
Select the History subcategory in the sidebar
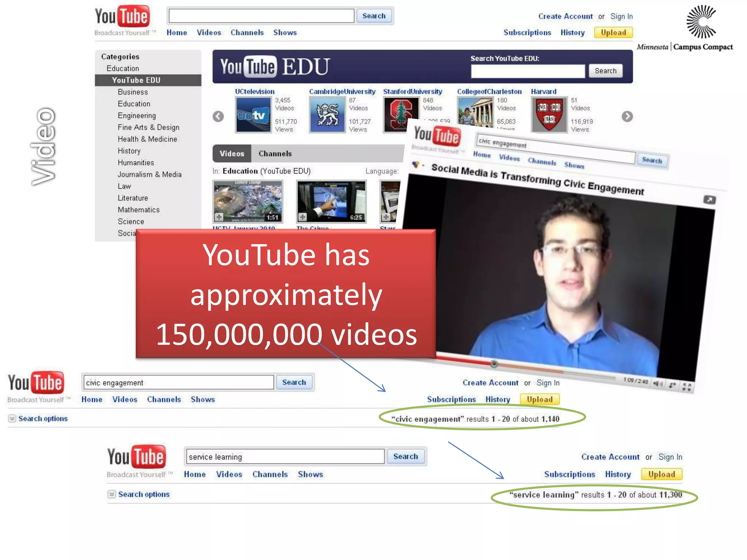pyautogui.click(x=129, y=151)
